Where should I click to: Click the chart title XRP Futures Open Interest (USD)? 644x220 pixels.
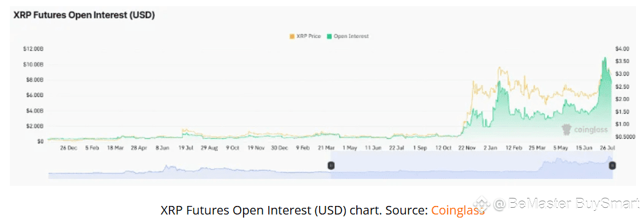click(x=84, y=15)
